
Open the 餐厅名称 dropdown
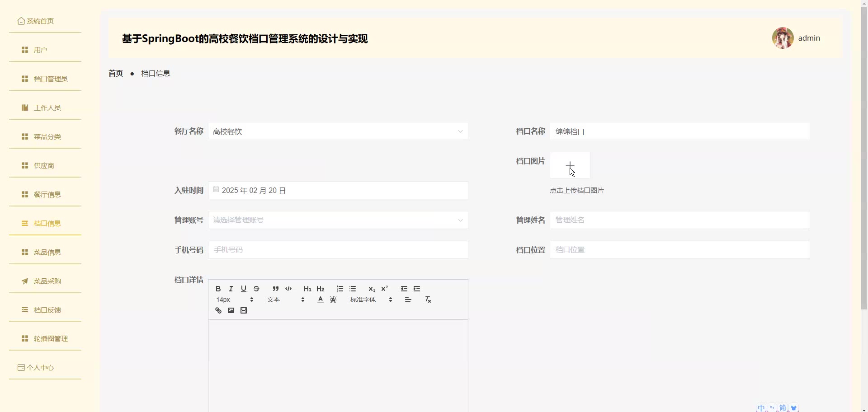(338, 131)
